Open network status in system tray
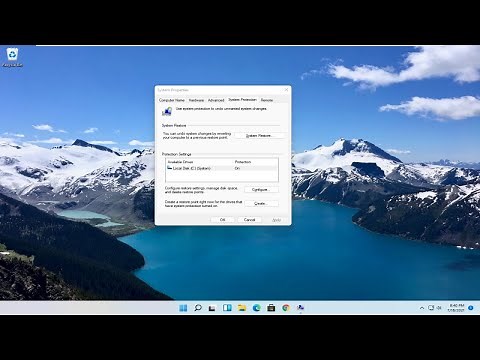 pos(431,308)
